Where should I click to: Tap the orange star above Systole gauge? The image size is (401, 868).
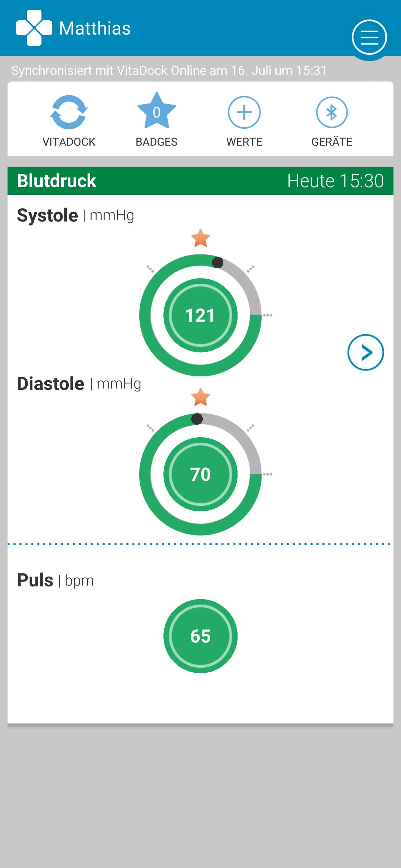(x=200, y=238)
